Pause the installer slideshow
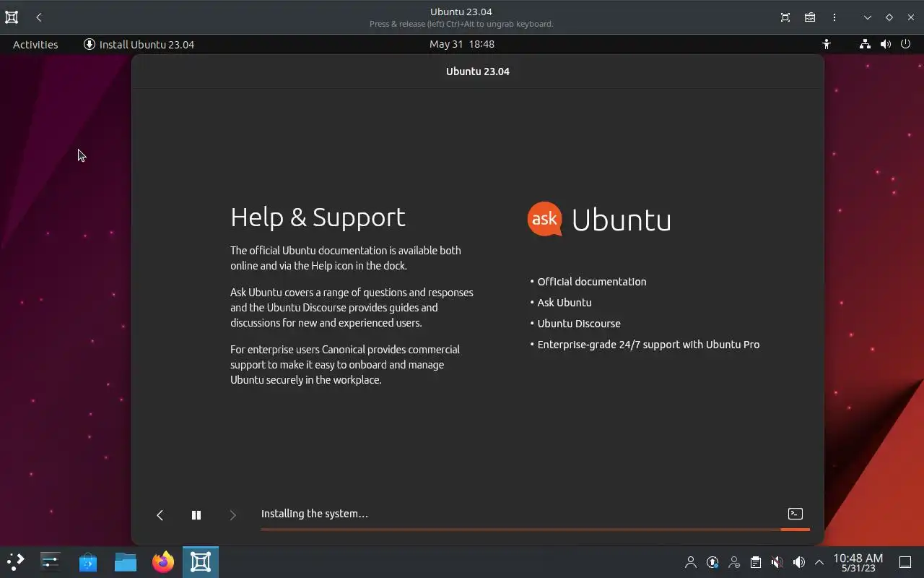This screenshot has height=578, width=924. [196, 514]
